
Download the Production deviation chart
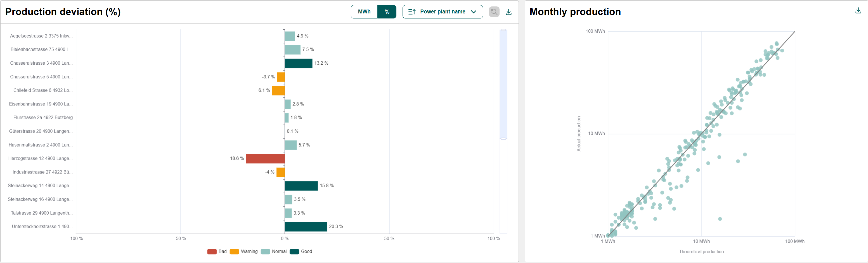tap(508, 12)
